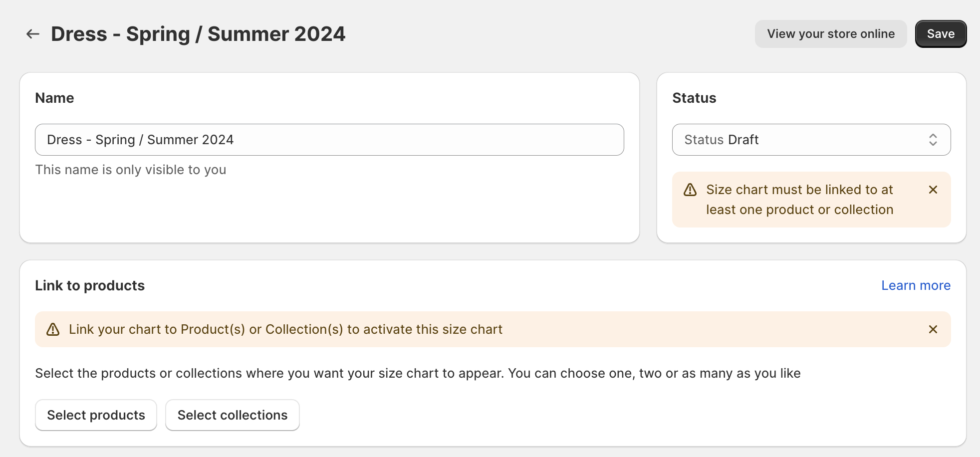980x457 pixels.
Task: Click the 'This name is only visible to you' hint
Action: pyautogui.click(x=131, y=170)
